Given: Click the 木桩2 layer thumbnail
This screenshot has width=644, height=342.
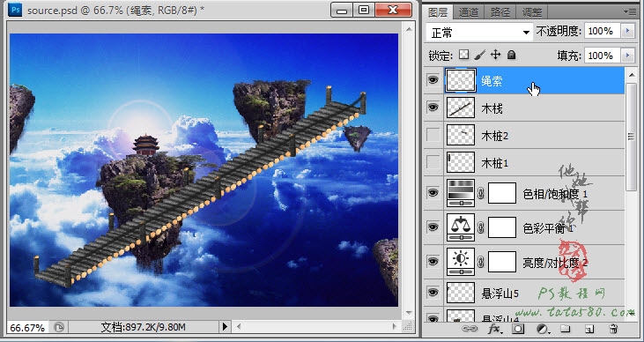Looking at the screenshot, I should (461, 135).
